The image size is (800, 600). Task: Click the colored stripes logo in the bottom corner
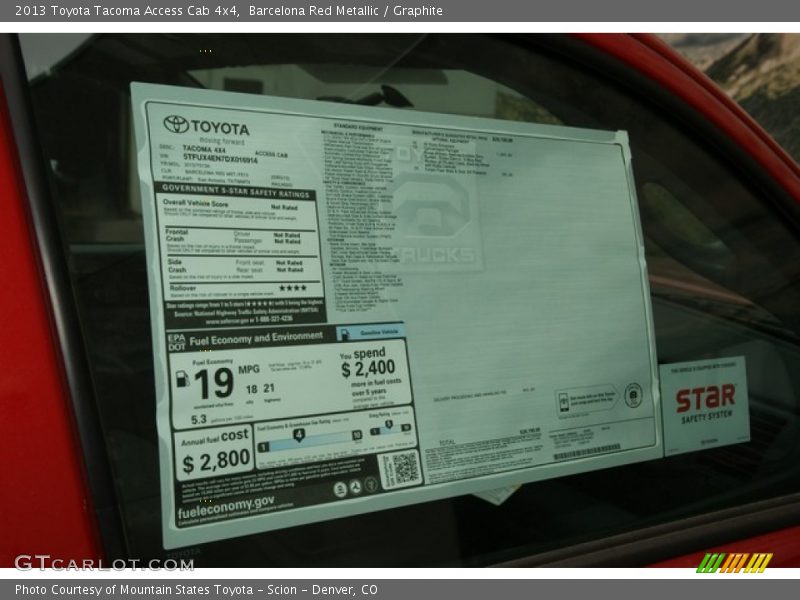[735, 562]
